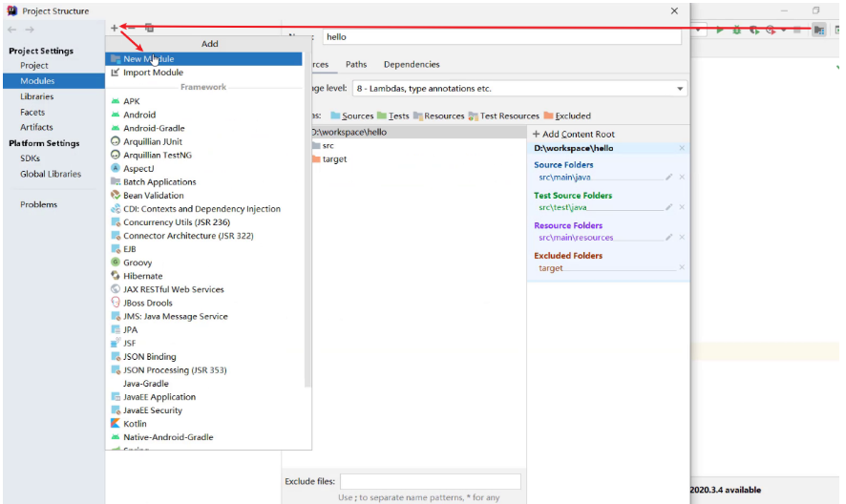This screenshot has height=504, width=846.
Task: Mark as Sources button
Action: click(x=351, y=116)
